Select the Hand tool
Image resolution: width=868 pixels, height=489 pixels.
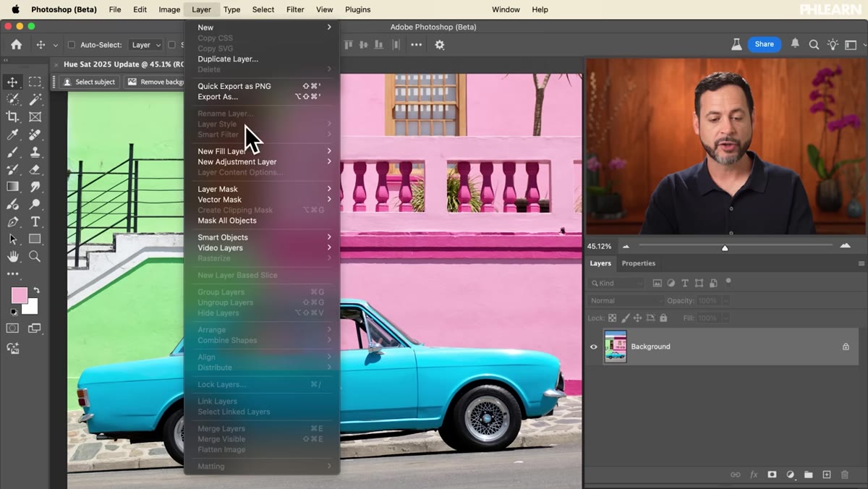[12, 257]
